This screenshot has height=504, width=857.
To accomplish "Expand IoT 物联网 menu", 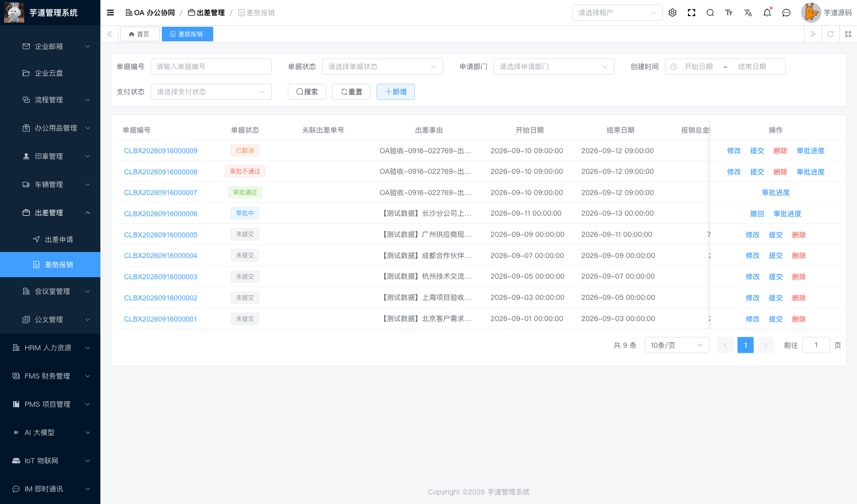I will tap(50, 461).
